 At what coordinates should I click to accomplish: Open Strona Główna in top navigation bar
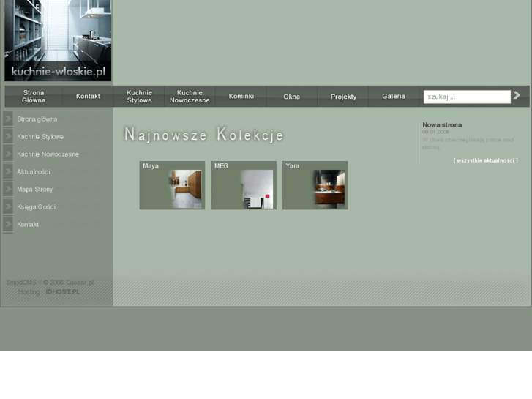click(x=34, y=97)
